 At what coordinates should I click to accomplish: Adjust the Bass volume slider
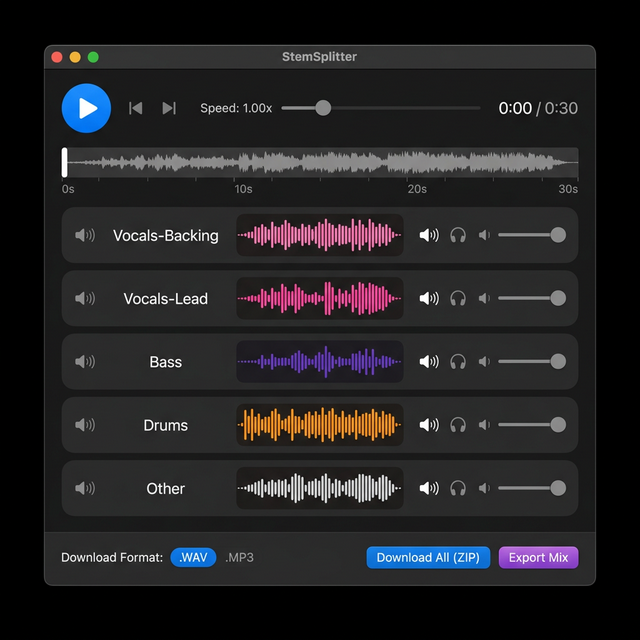point(532,362)
